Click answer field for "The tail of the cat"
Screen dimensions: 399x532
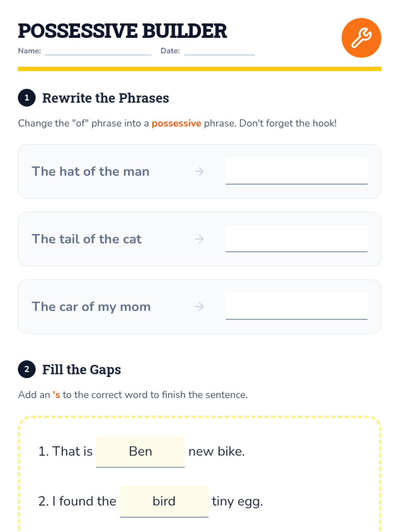[x=296, y=239]
